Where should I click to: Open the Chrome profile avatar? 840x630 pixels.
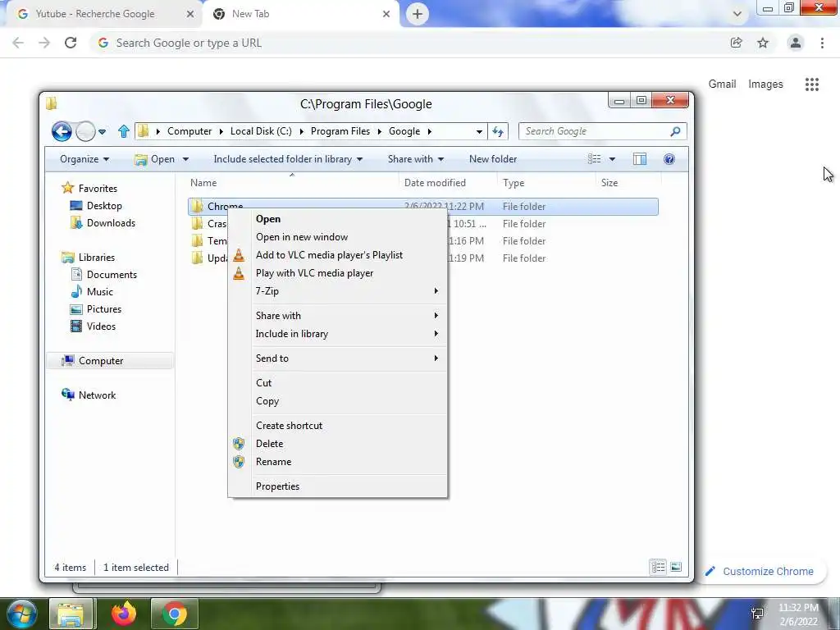(x=796, y=43)
